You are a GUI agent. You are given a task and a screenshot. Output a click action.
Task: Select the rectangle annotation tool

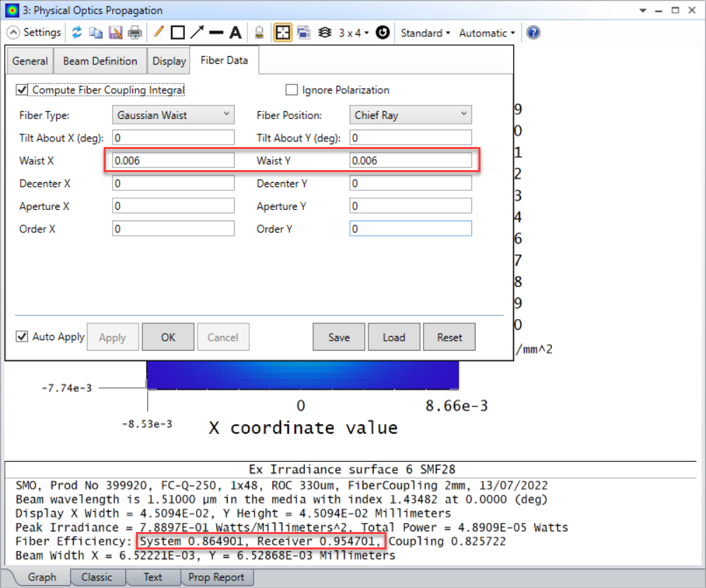click(179, 31)
